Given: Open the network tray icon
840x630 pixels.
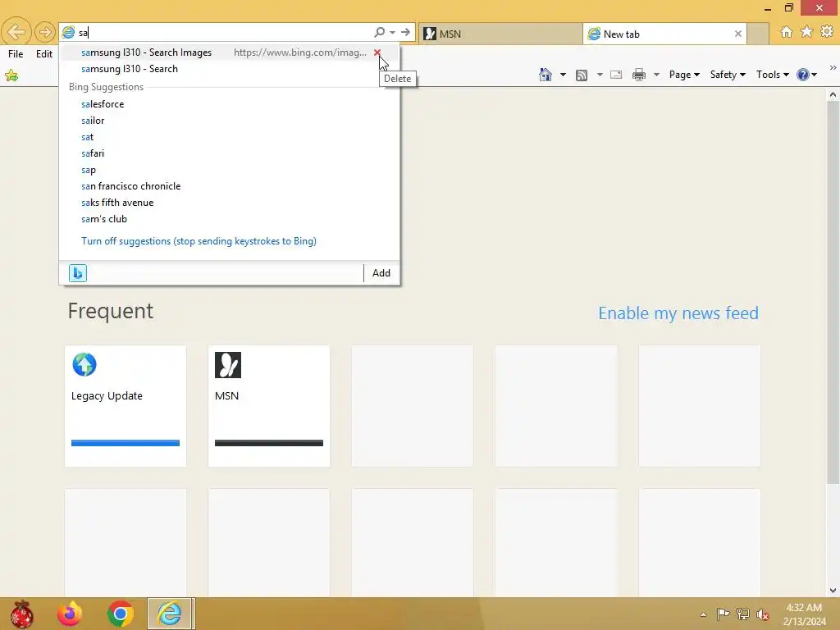Looking at the screenshot, I should (x=742, y=614).
